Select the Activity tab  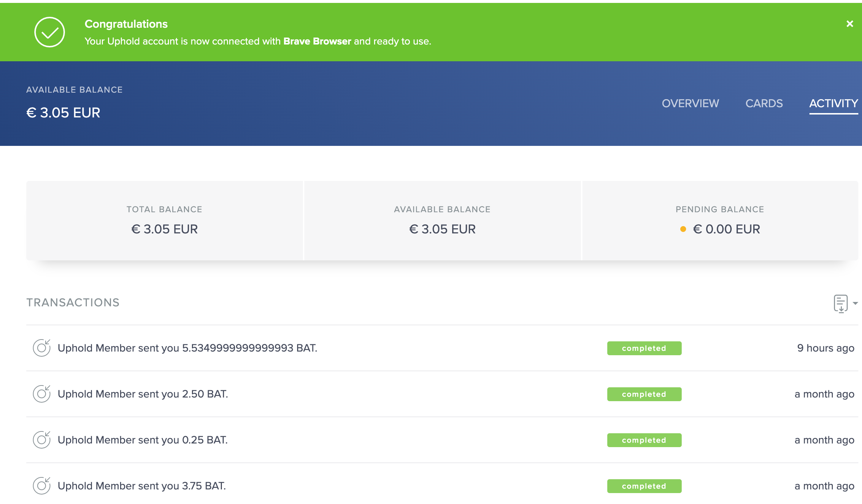[x=833, y=104]
